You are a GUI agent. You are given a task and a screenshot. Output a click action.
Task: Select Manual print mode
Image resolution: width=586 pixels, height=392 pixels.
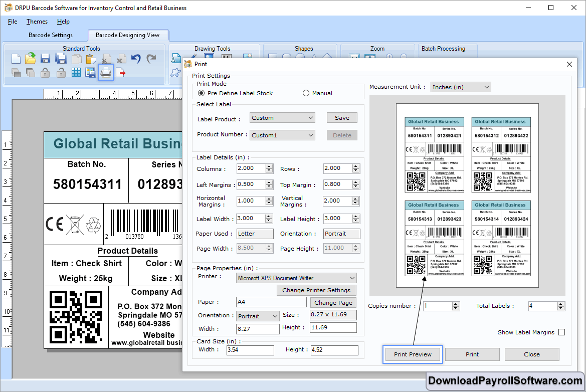306,93
